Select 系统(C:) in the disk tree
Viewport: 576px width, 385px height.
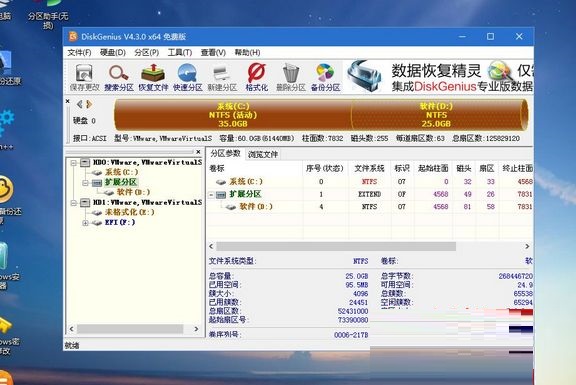(x=122, y=172)
